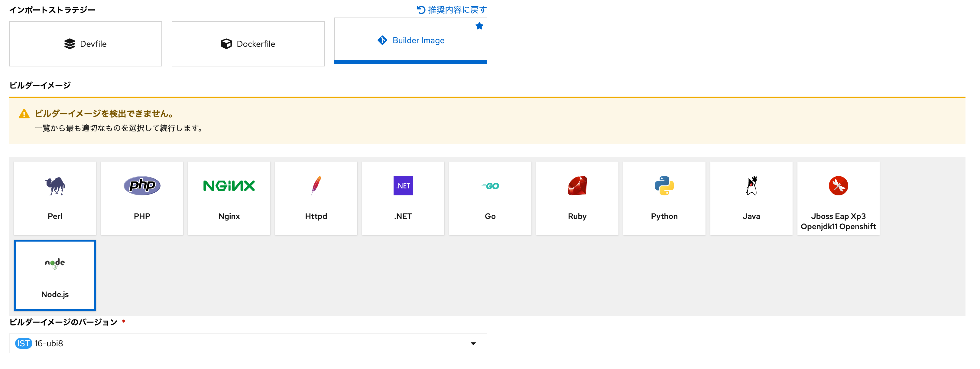Select the Httpd builder image icon

316,198
